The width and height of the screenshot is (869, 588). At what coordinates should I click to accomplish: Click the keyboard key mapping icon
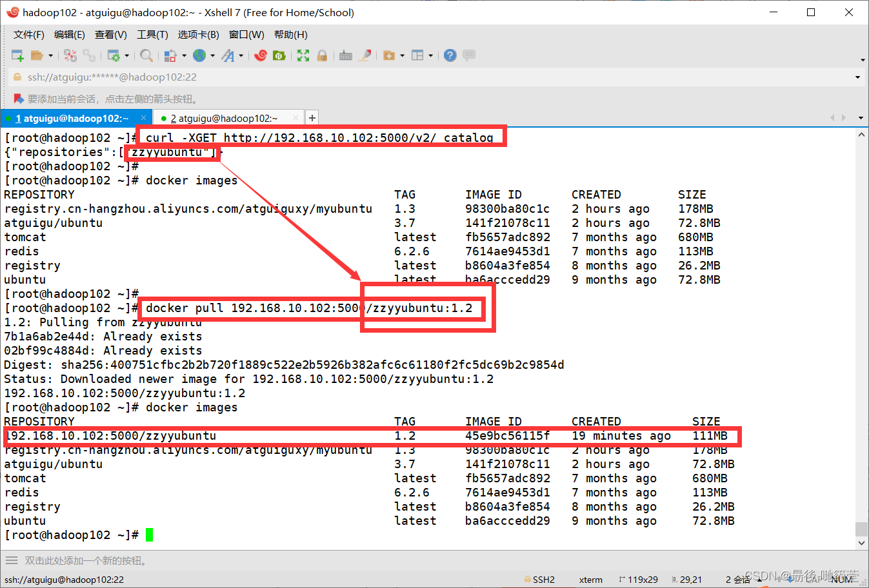pyautogui.click(x=346, y=55)
